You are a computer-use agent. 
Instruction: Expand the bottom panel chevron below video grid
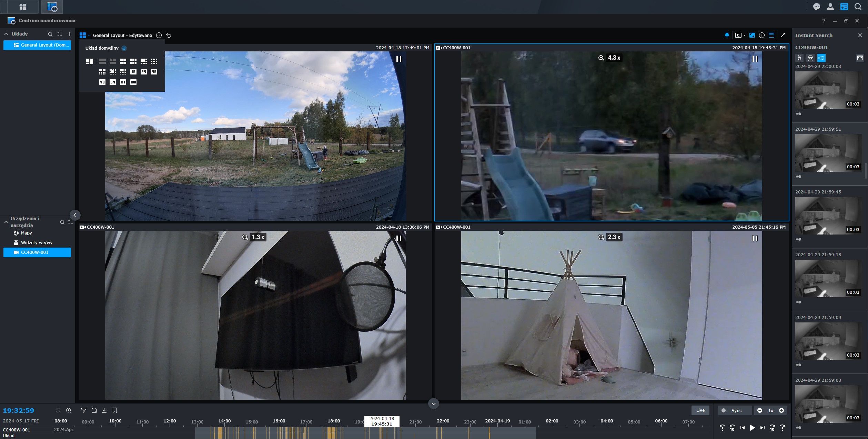tap(434, 403)
